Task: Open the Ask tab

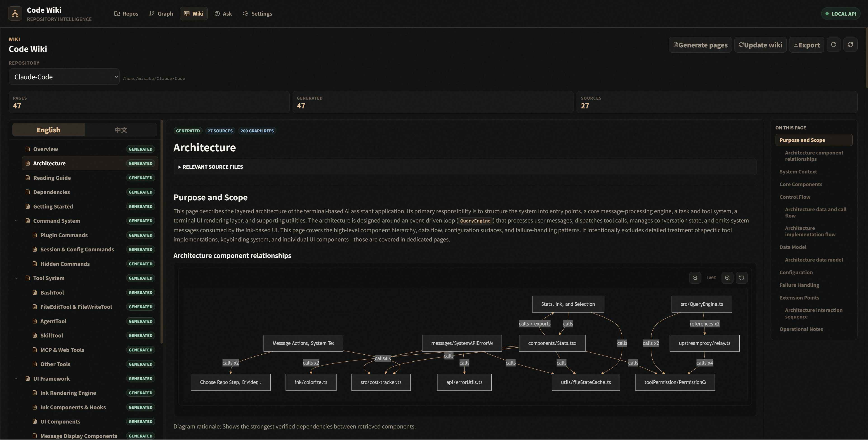Action: (223, 14)
